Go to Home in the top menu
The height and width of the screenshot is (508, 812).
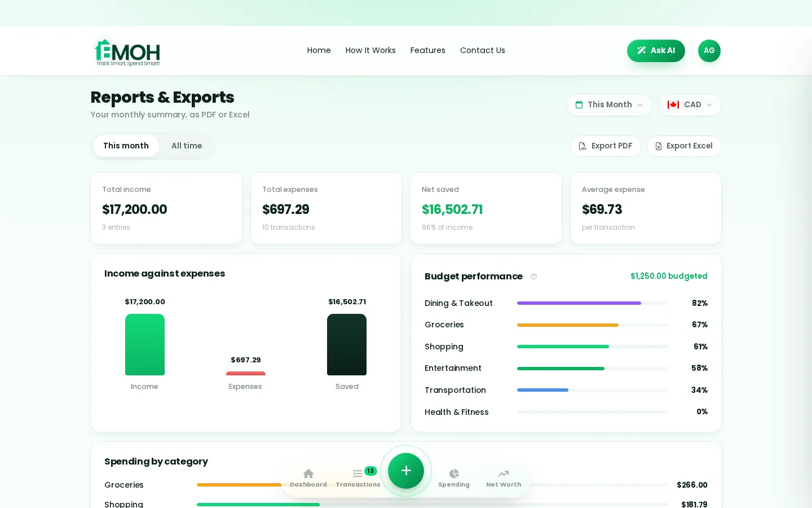point(319,50)
